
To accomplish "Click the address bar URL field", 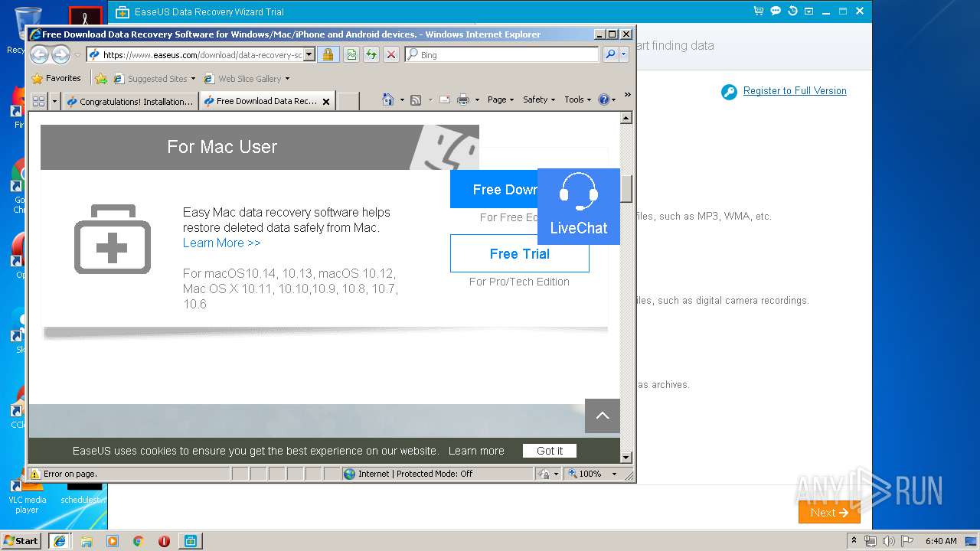I will point(202,54).
